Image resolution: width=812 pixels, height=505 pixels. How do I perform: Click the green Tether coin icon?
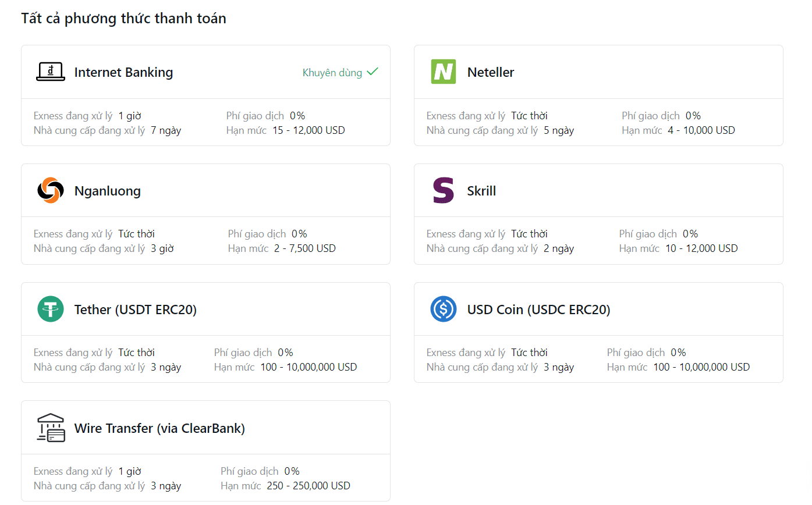pos(51,309)
